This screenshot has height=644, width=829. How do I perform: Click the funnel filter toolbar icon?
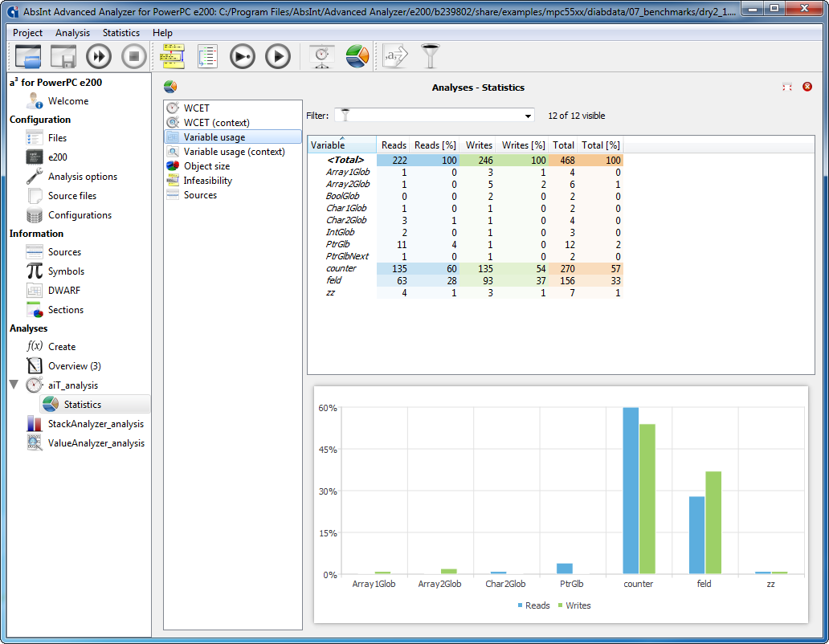coord(431,56)
